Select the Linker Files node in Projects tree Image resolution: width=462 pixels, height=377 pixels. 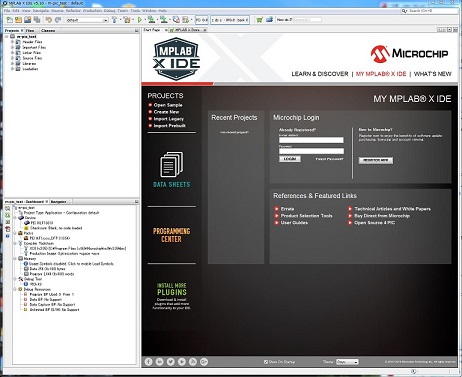coord(31,53)
